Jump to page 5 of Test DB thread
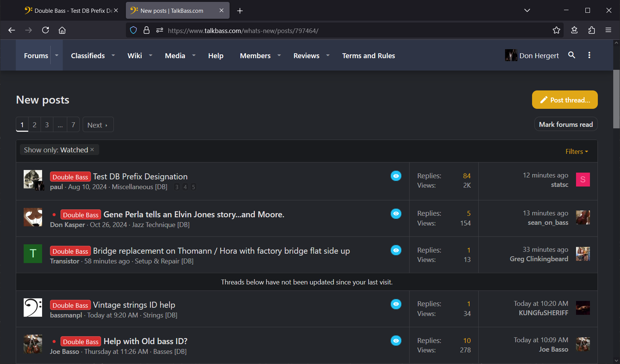The image size is (620, 364). click(194, 187)
